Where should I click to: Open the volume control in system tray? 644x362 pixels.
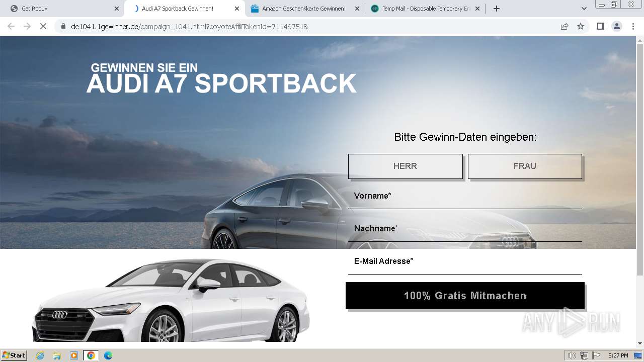[572, 355]
